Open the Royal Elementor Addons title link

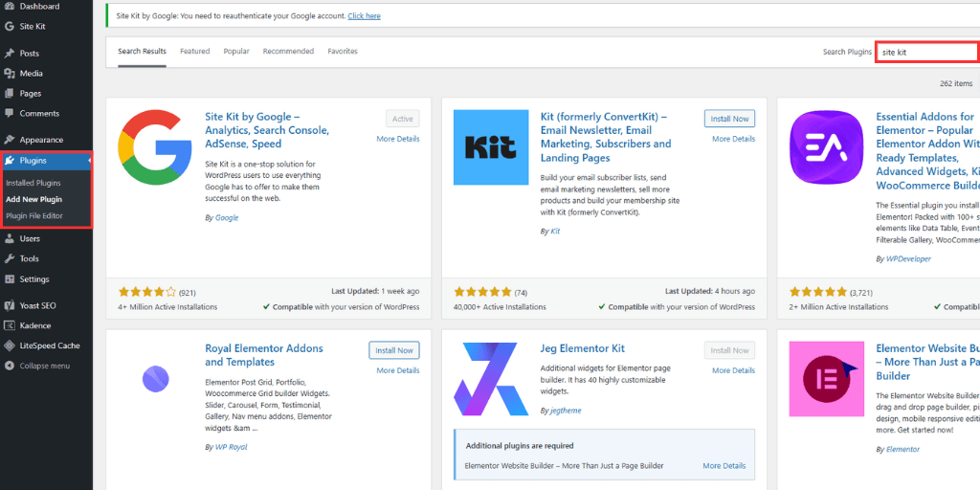click(264, 355)
